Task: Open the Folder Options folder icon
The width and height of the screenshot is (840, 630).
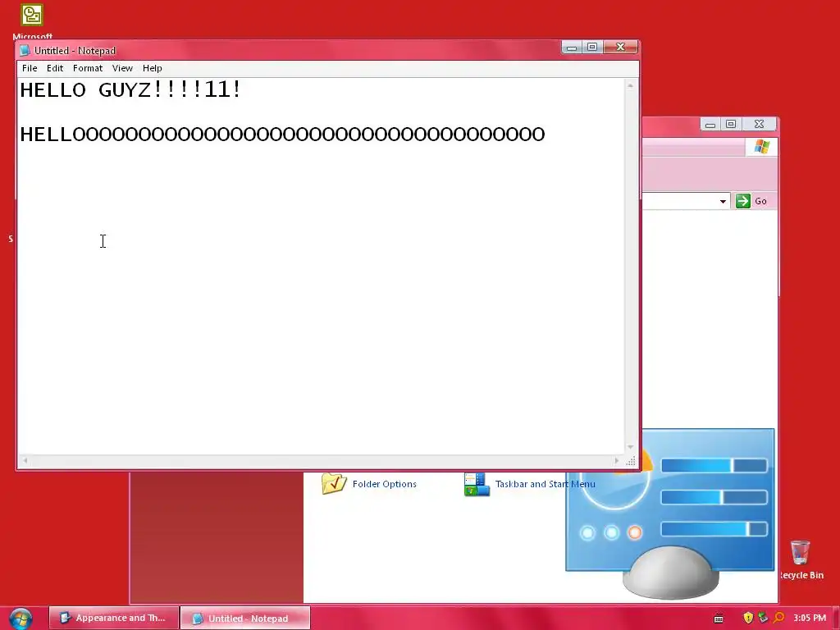Action: click(x=334, y=484)
